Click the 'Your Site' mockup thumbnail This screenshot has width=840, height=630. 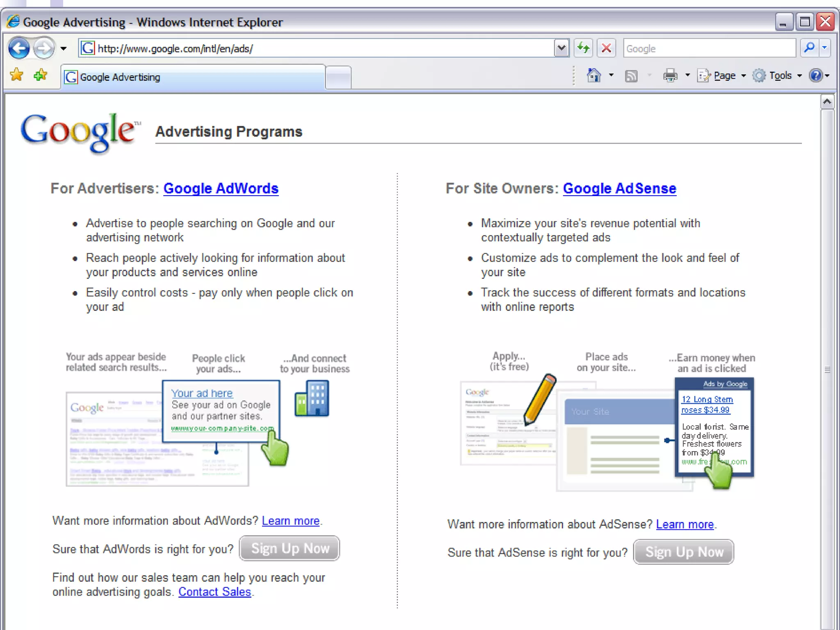tap(617, 441)
